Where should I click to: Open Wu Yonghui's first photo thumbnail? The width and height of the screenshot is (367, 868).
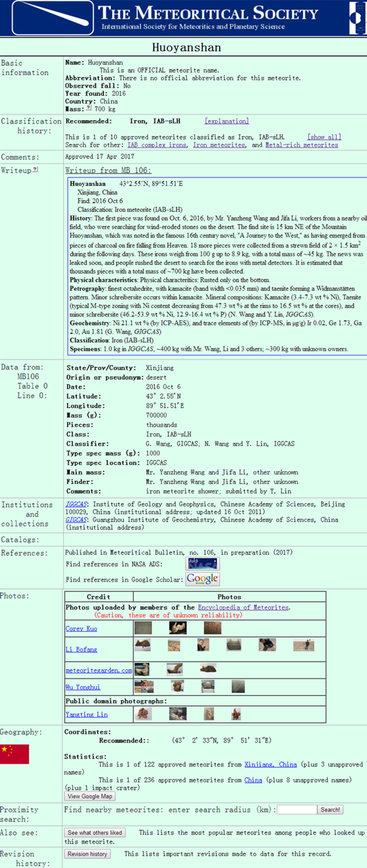tap(144, 686)
